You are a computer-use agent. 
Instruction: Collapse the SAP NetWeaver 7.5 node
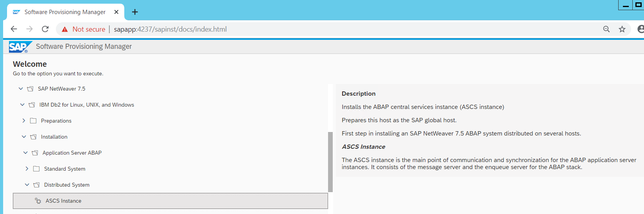[21, 89]
